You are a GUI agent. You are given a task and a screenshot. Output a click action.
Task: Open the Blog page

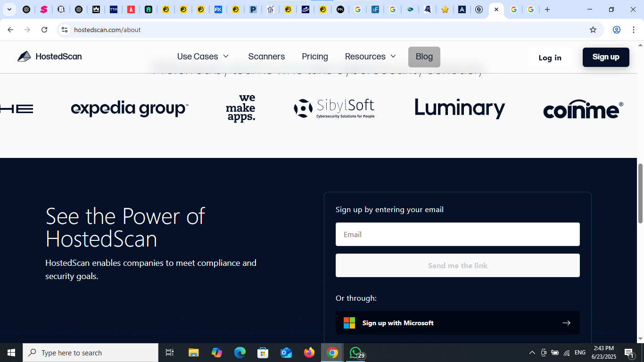(x=424, y=57)
